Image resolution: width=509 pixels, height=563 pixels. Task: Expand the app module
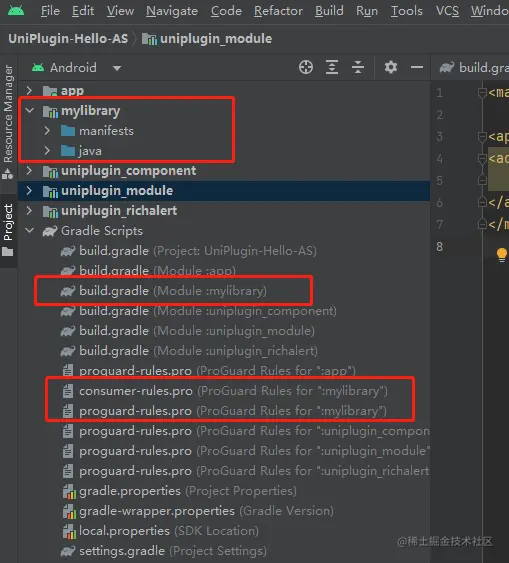coord(29,90)
